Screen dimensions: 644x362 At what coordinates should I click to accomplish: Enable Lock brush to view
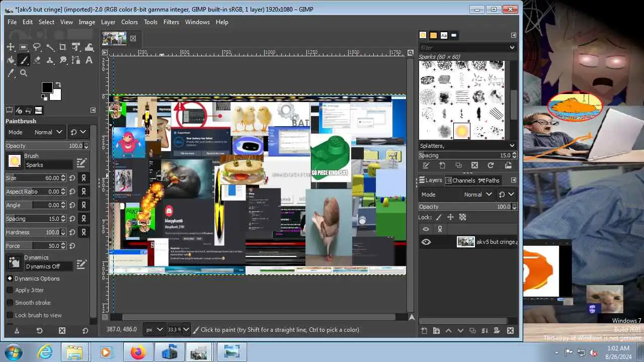point(10,315)
